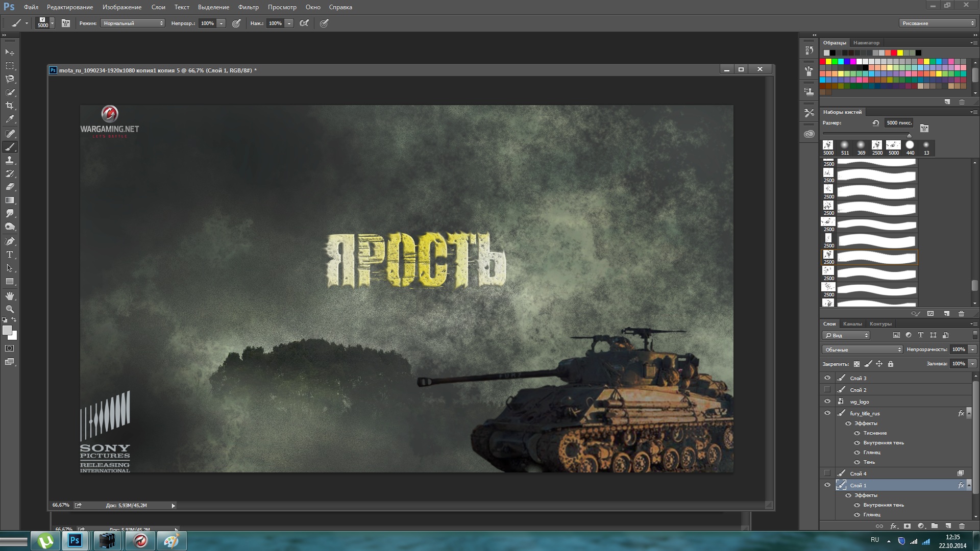Open the Режим blend mode dropdown
The width and height of the screenshot is (980, 551).
pos(133,23)
